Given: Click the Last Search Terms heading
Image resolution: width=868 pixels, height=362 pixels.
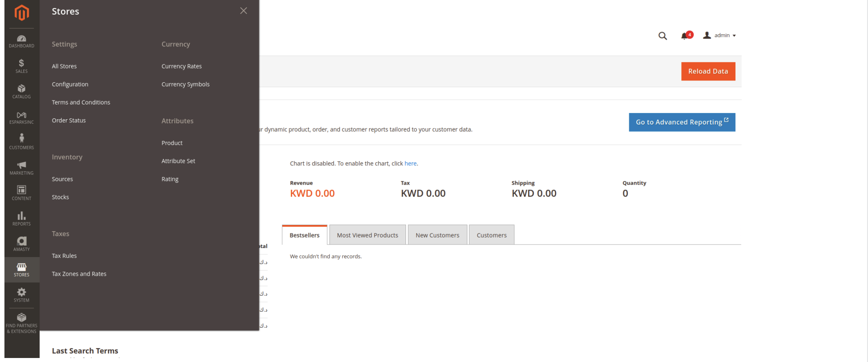Looking at the screenshot, I should pos(85,351).
